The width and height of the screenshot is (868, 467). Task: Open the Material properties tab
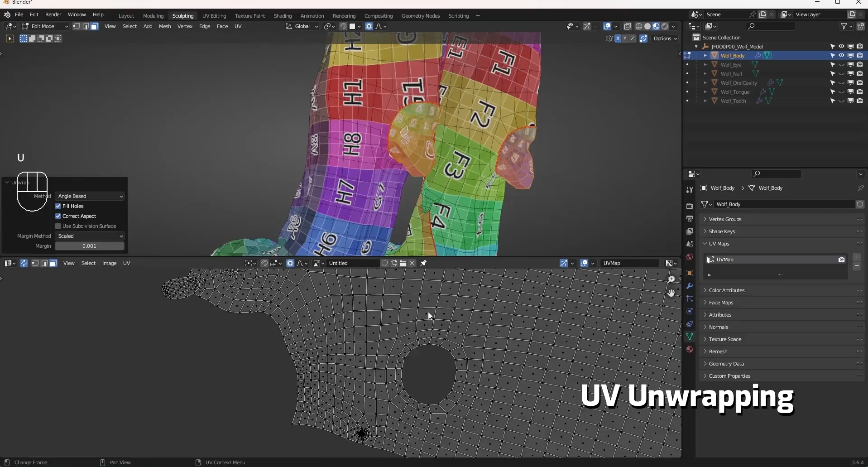pos(689,349)
